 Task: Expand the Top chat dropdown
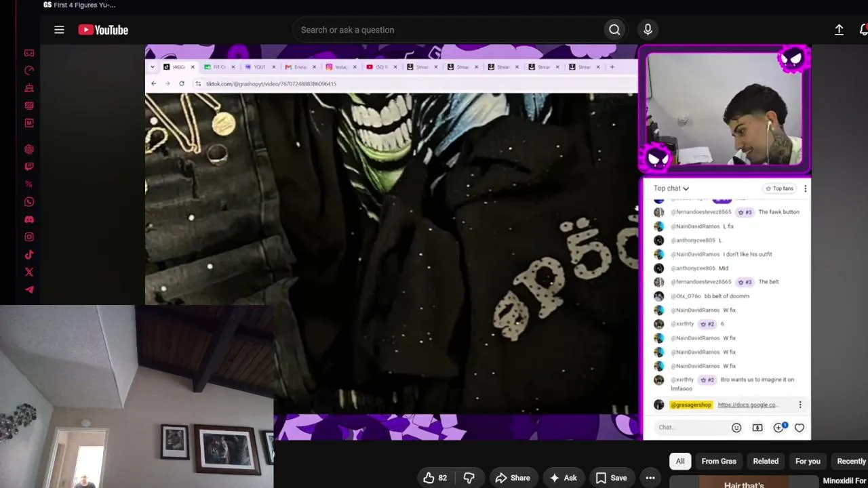click(671, 188)
